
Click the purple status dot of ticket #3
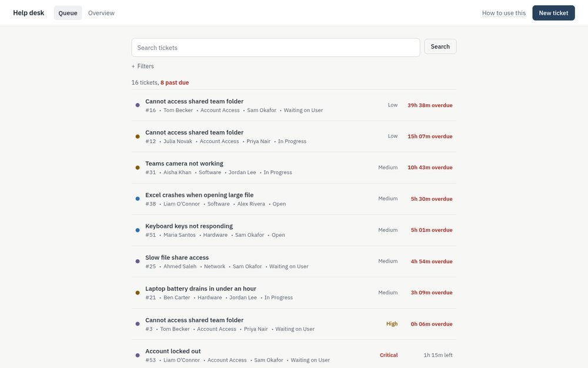[x=138, y=324]
